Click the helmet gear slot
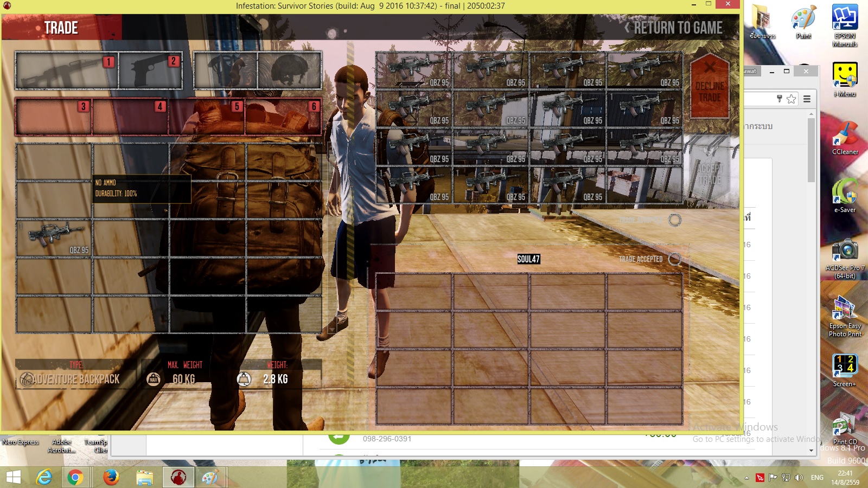The width and height of the screenshot is (868, 488). [x=289, y=70]
